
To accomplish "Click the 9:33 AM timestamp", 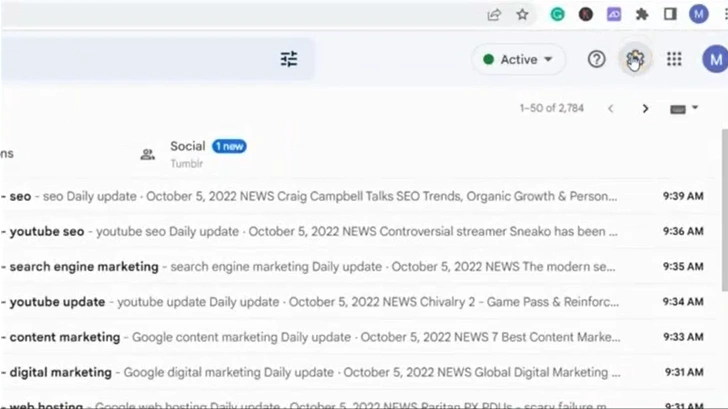I will (x=683, y=337).
